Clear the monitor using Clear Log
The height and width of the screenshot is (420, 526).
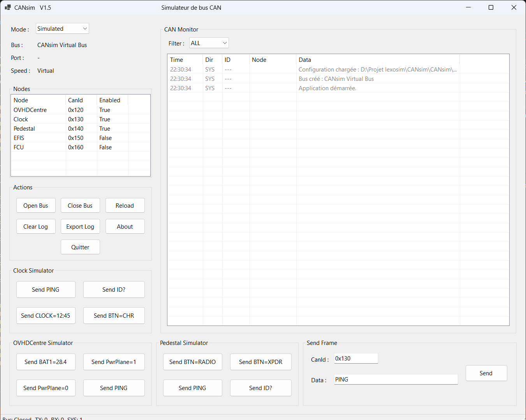[36, 227]
